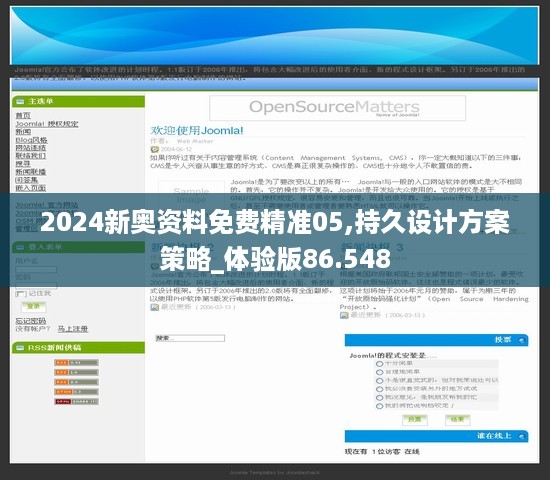Click the search input field
Screen dimensions: 550x480
(190, 338)
